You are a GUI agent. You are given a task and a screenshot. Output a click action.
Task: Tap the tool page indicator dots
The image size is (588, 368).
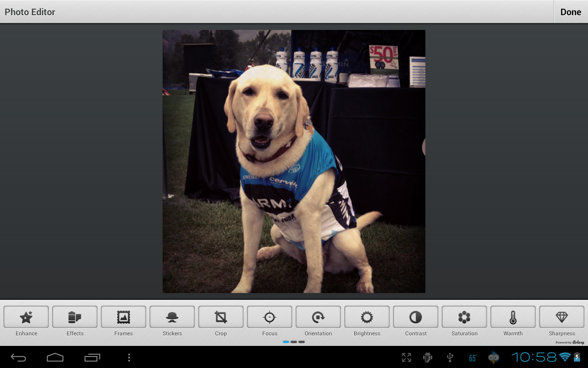(x=294, y=342)
